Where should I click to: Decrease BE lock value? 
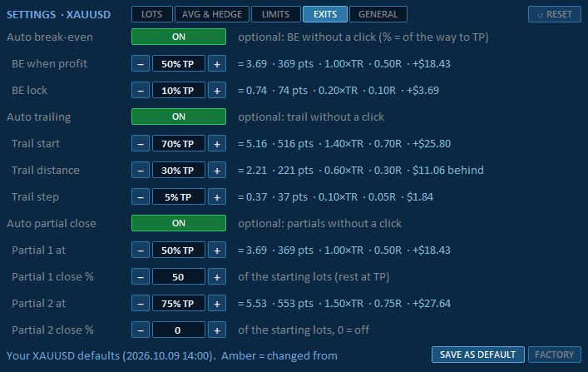tap(141, 90)
